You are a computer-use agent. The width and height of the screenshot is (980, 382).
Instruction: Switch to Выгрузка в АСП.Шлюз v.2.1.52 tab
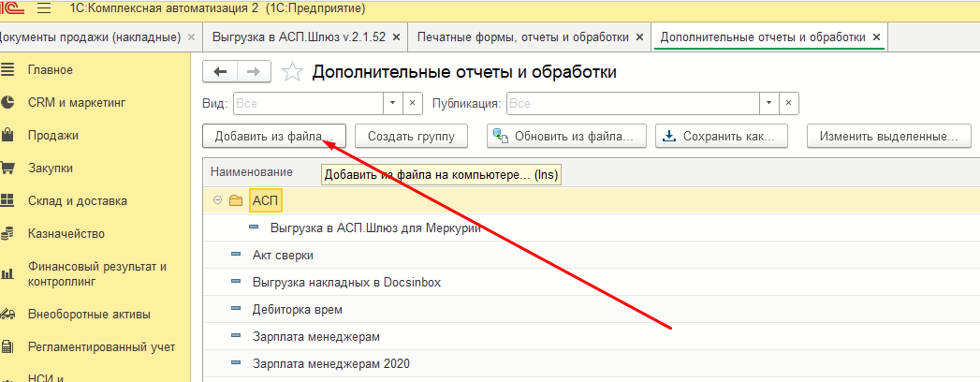click(x=299, y=37)
